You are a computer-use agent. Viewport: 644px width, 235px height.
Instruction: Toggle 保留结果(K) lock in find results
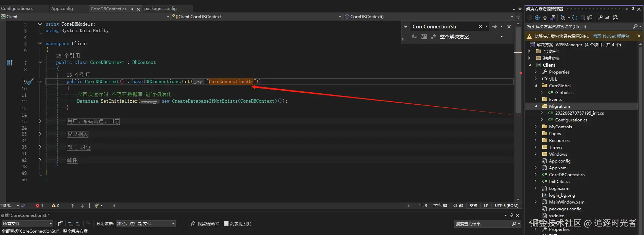pos(205,224)
